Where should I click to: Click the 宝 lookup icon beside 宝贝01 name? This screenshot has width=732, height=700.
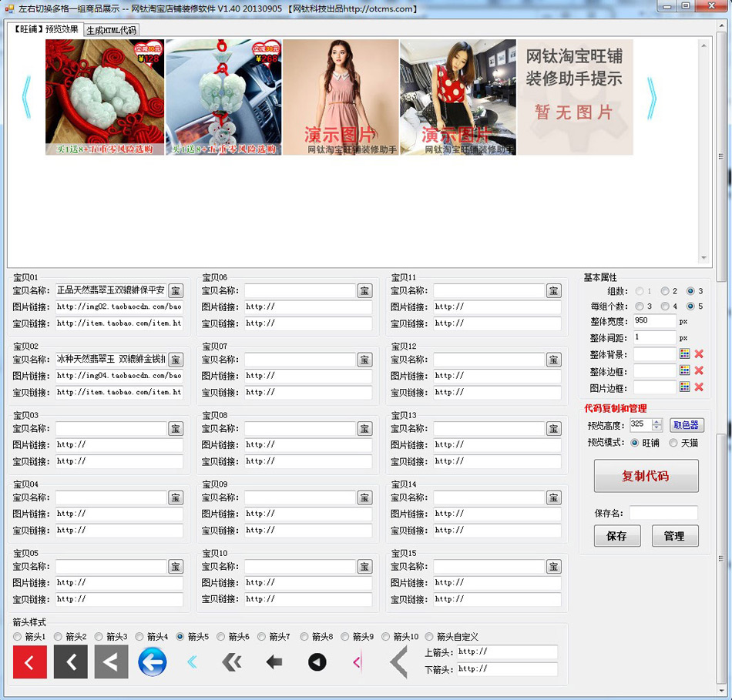pyautogui.click(x=176, y=290)
